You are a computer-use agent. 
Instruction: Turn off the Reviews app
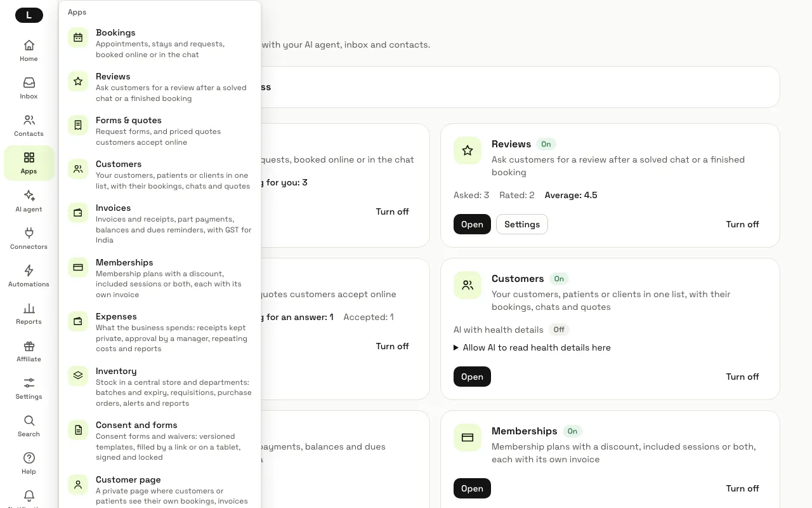coord(742,224)
